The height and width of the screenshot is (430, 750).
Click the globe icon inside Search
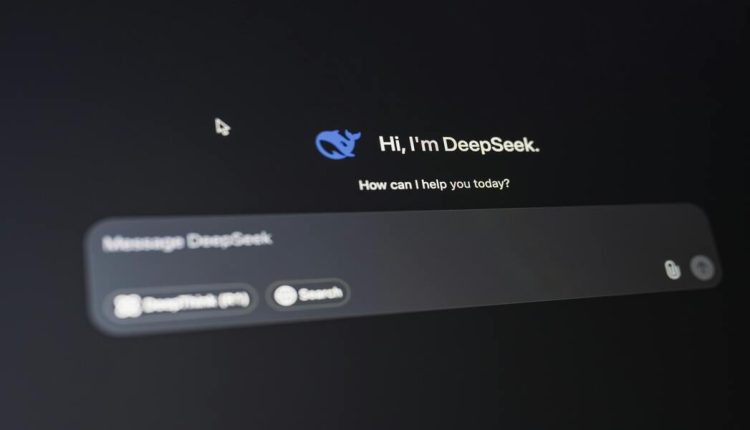coord(285,295)
